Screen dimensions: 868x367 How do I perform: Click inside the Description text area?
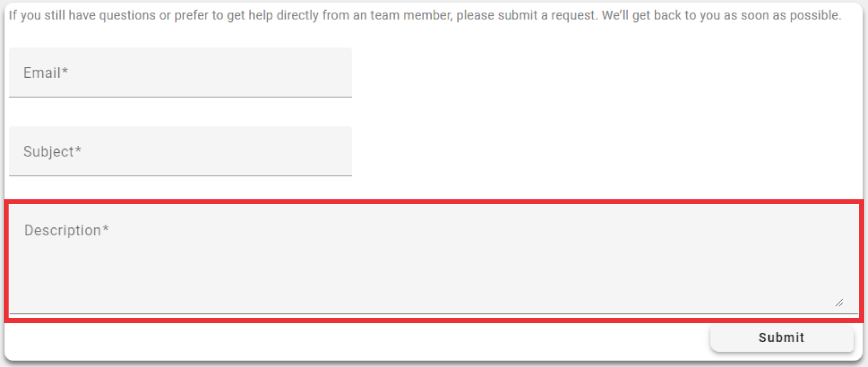434,260
